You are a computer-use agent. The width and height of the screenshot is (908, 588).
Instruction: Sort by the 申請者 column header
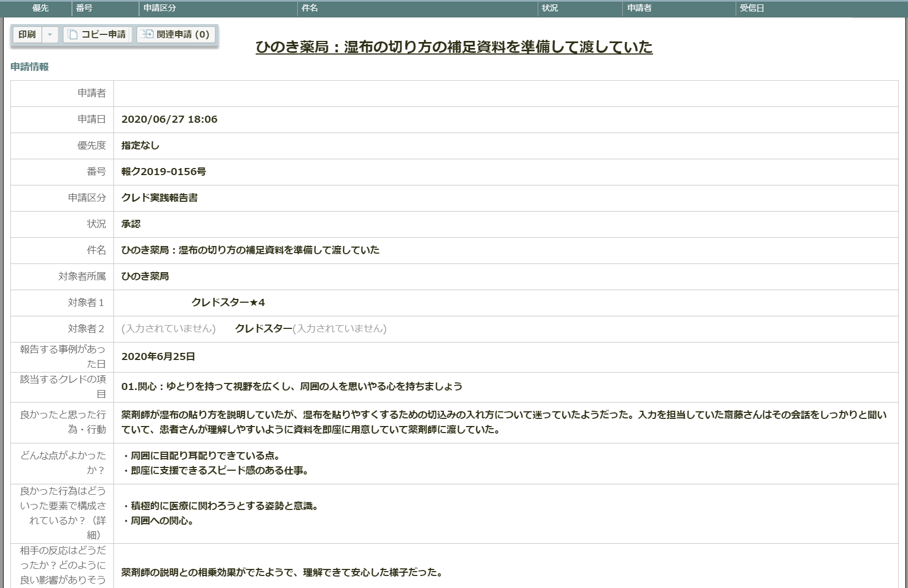[639, 8]
